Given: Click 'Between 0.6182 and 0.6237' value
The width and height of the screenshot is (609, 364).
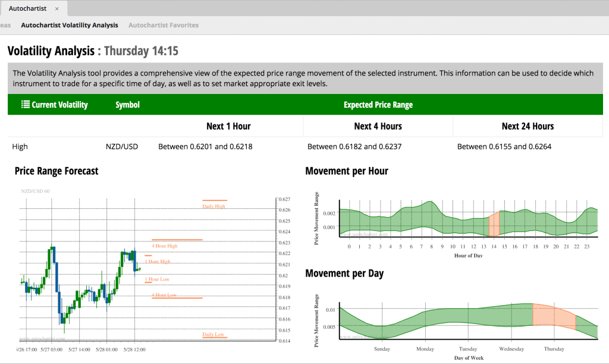Looking at the screenshot, I should tap(354, 146).
